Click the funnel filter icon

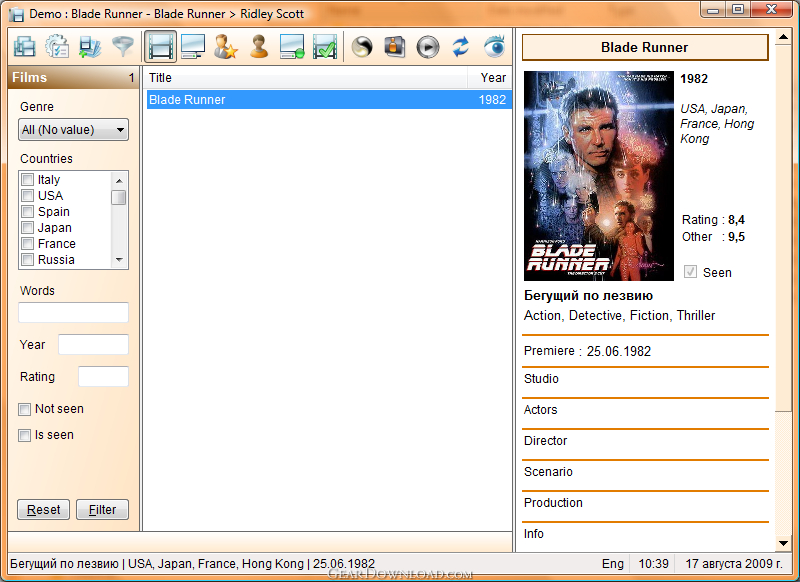122,47
